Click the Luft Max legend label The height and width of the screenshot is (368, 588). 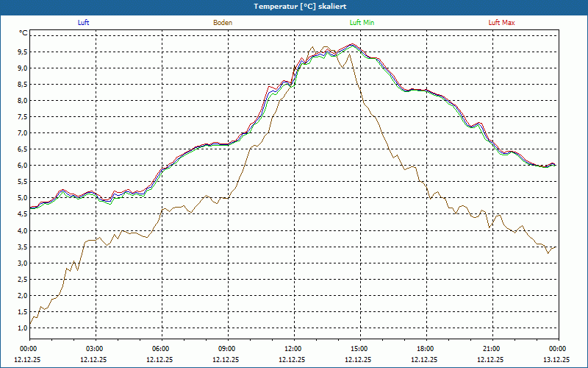click(x=501, y=23)
